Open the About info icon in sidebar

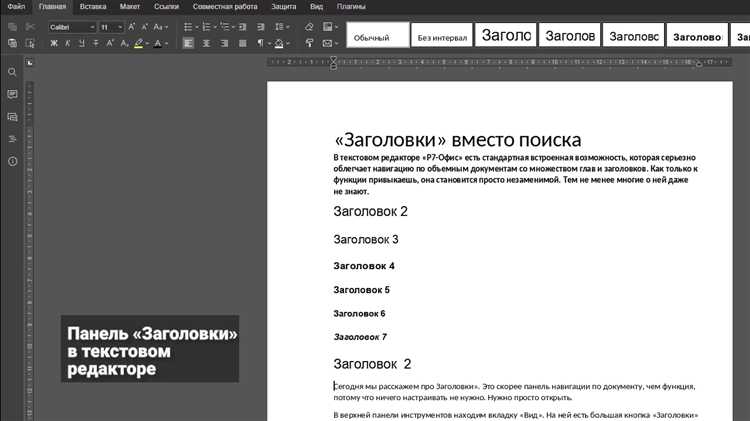(x=12, y=161)
